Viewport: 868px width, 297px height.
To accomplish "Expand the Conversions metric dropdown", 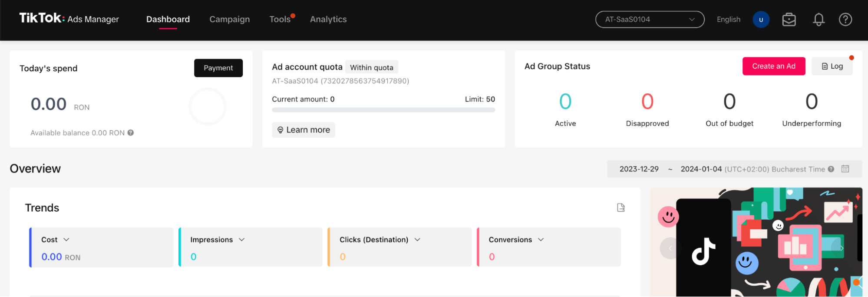I will 541,240.
